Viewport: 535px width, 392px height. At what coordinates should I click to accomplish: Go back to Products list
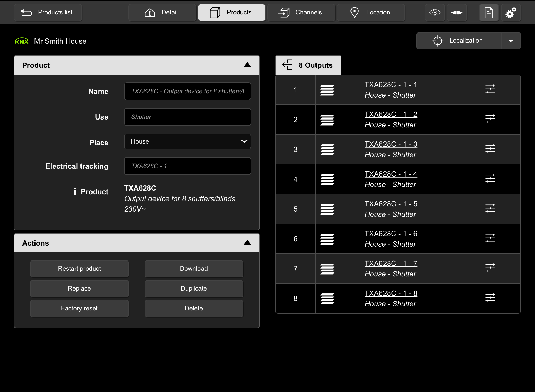click(x=48, y=12)
